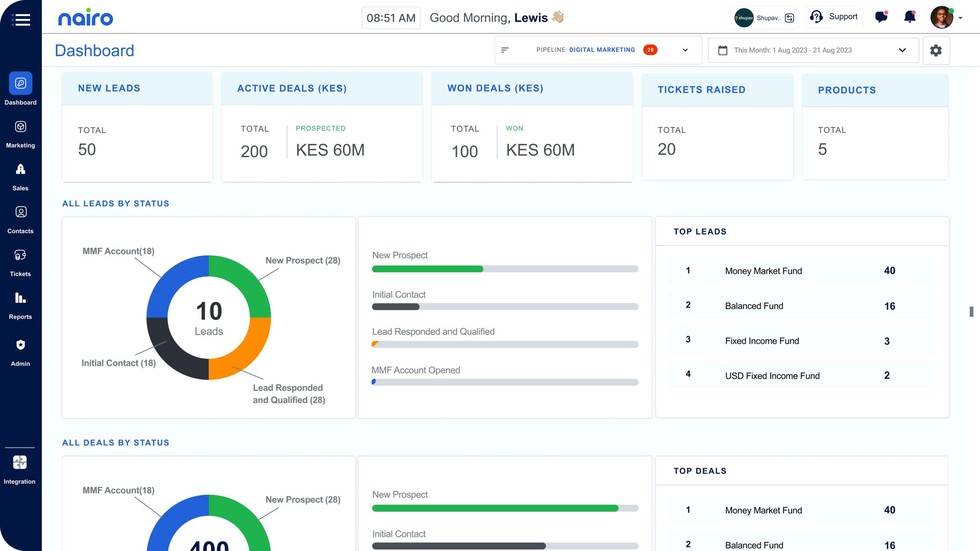Click the Dashboard page title

[94, 51]
